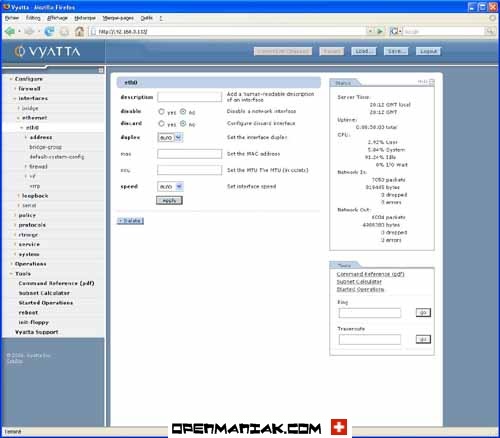Open the address bar history dropdown arrow
Screen dimensions: 500x438
370,32
